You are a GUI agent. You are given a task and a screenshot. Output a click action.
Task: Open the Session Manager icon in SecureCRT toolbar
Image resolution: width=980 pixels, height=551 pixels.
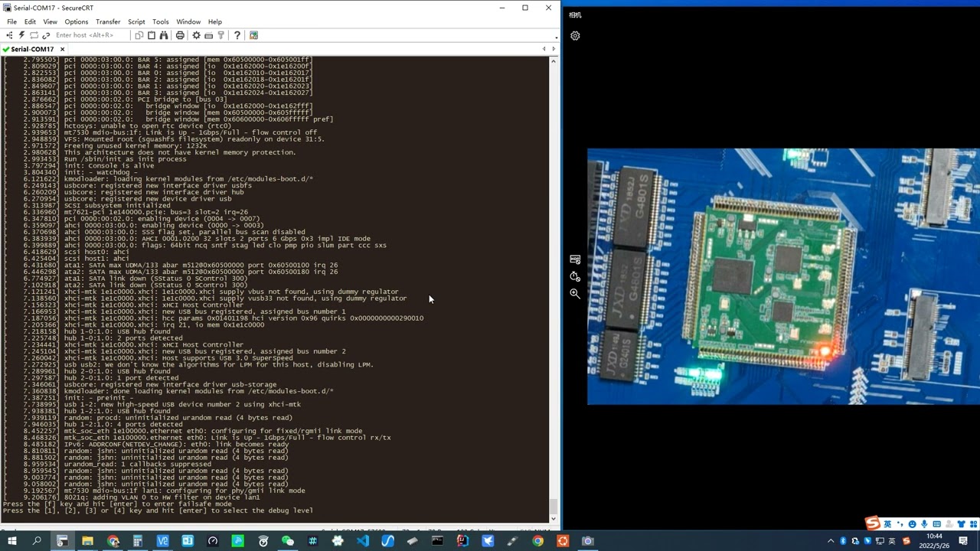coord(9,35)
